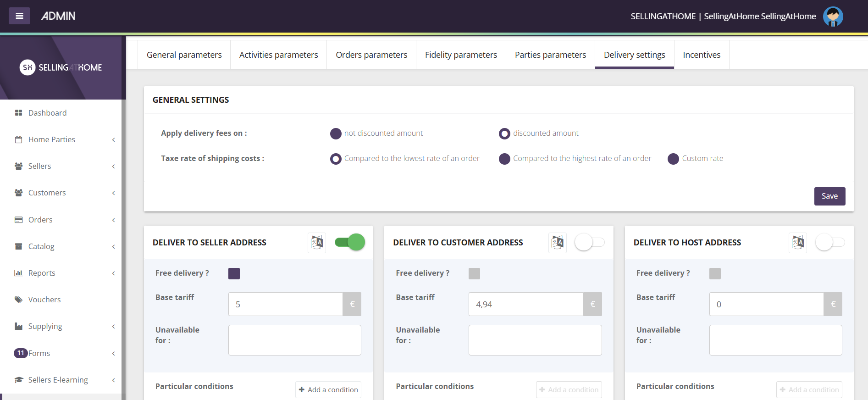Screen dimensions: 868x400
Task: Add a condition for host address
Action: click(x=809, y=389)
